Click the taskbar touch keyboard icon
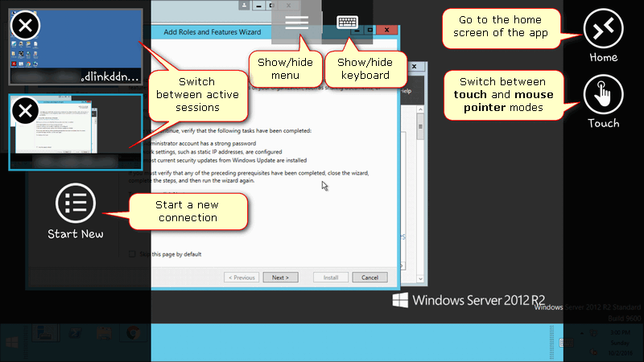This screenshot has width=644, height=362. coord(567,343)
